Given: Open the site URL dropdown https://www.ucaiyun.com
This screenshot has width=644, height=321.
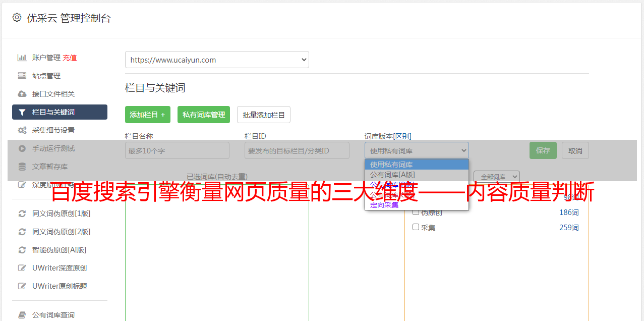Looking at the screenshot, I should [x=217, y=60].
